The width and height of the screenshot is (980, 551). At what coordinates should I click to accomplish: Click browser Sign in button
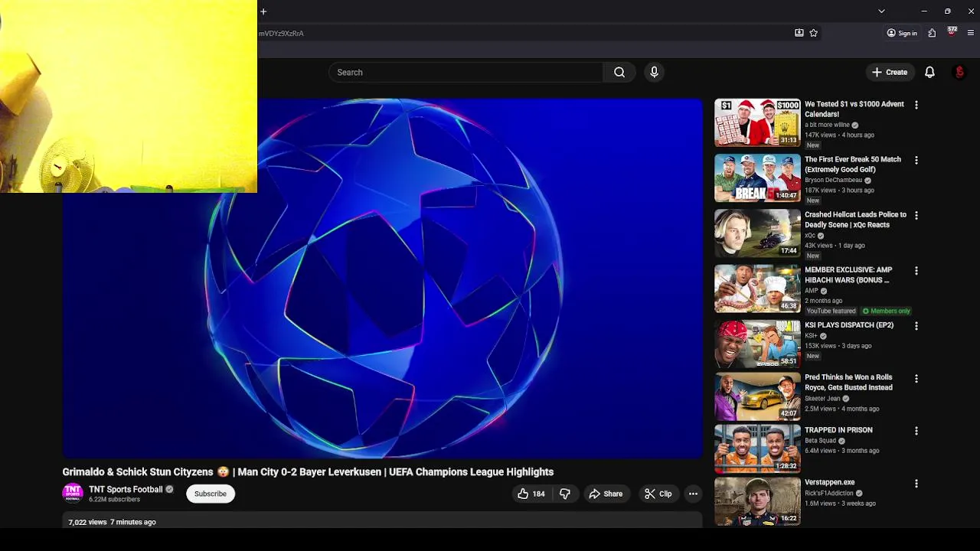tap(902, 33)
